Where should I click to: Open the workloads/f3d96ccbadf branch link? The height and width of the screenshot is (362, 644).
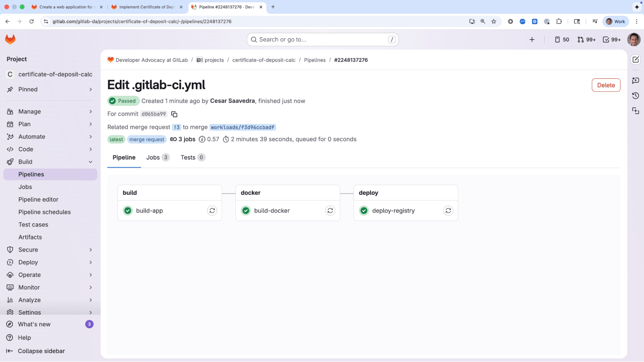pos(243,127)
